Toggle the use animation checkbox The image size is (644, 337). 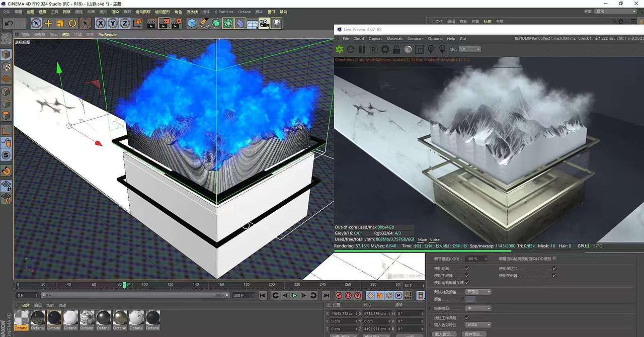pyautogui.click(x=467, y=268)
